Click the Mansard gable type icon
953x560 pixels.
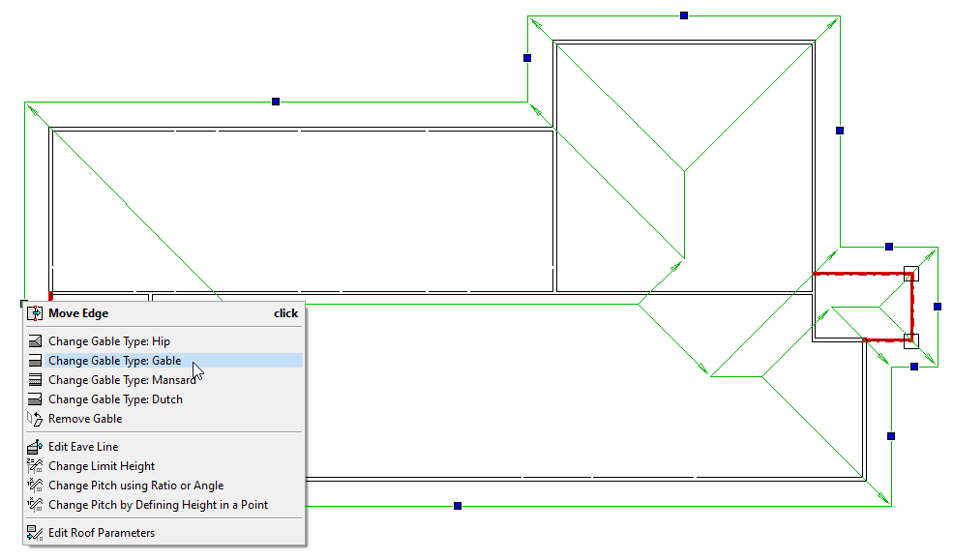(36, 380)
